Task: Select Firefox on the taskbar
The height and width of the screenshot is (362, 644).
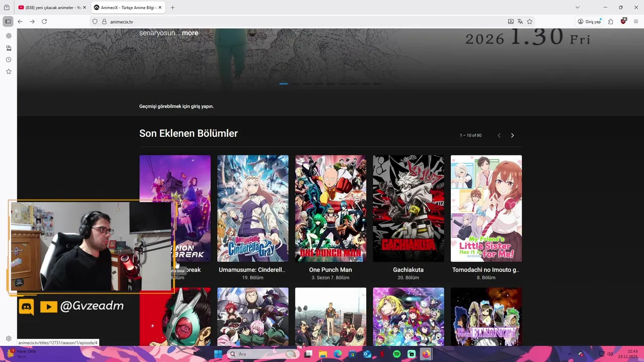Action: pos(426,354)
